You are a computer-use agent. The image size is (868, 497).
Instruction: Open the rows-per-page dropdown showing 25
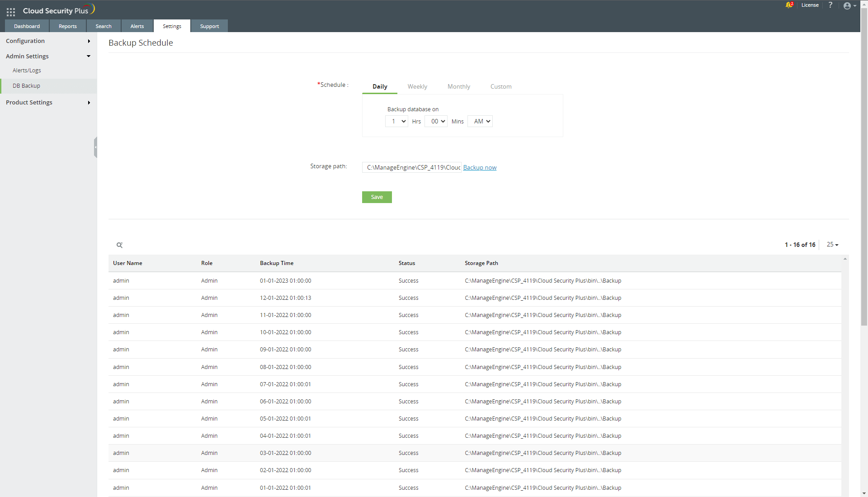tap(831, 245)
